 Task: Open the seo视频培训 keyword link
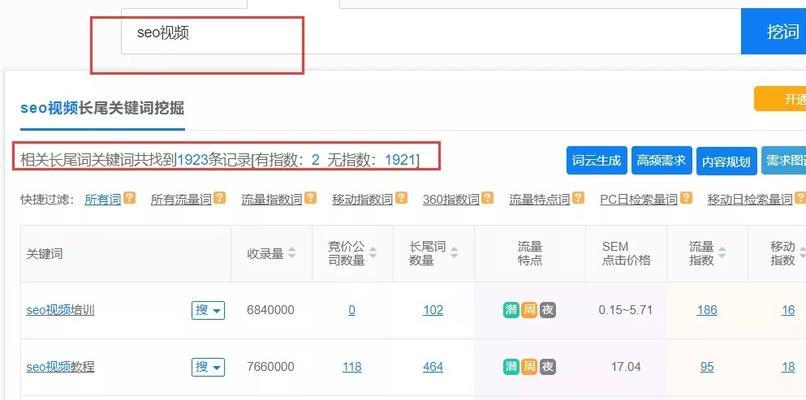[x=60, y=311]
